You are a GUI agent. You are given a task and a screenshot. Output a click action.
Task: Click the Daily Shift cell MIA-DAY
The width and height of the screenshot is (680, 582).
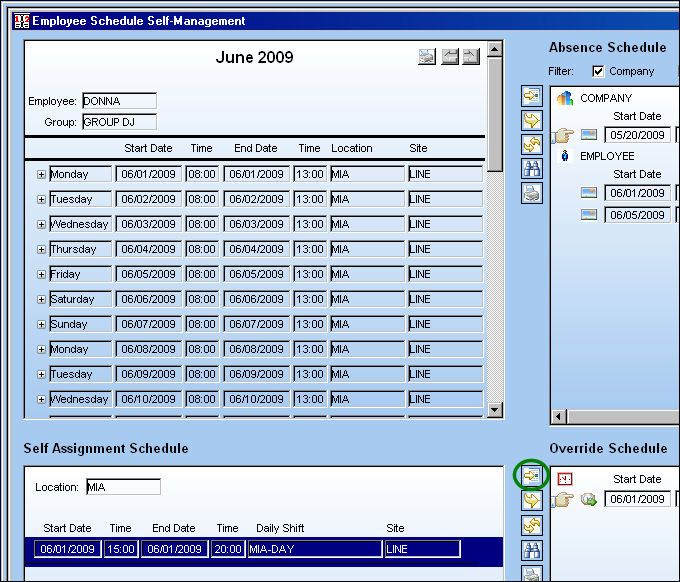pos(315,549)
